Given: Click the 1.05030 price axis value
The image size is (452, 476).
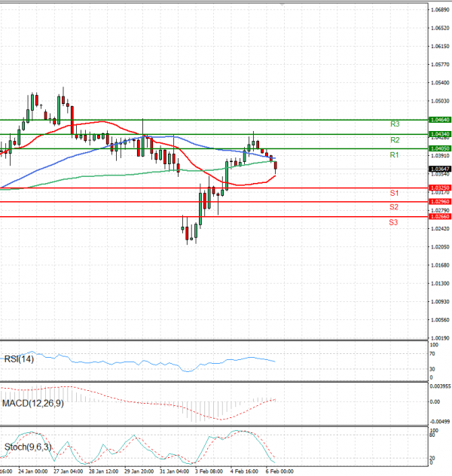Looking at the screenshot, I should point(440,101).
